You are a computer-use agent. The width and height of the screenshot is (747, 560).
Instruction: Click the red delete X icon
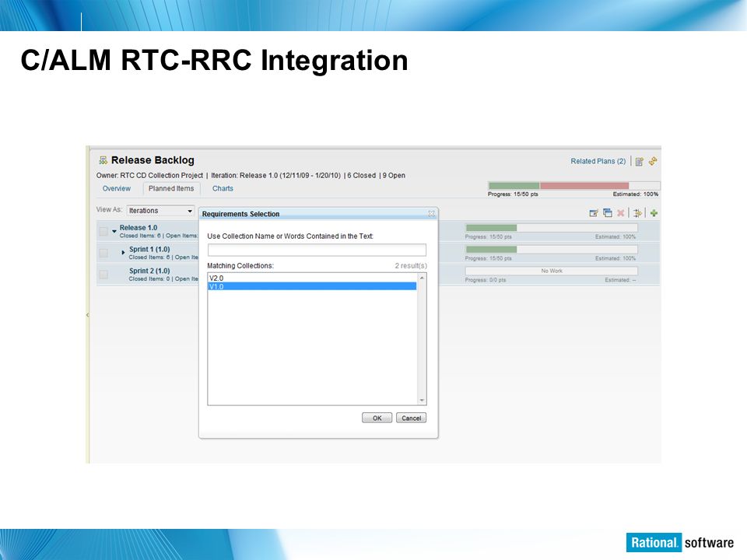tap(620, 213)
